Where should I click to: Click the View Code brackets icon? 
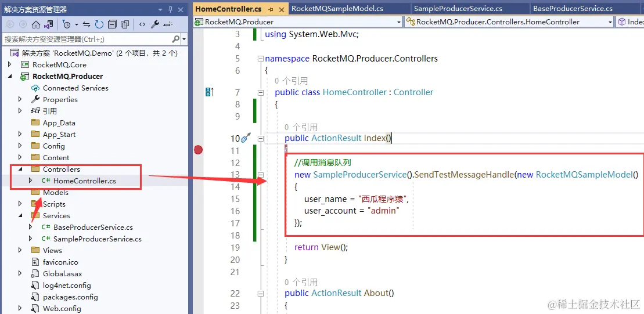coord(142,24)
